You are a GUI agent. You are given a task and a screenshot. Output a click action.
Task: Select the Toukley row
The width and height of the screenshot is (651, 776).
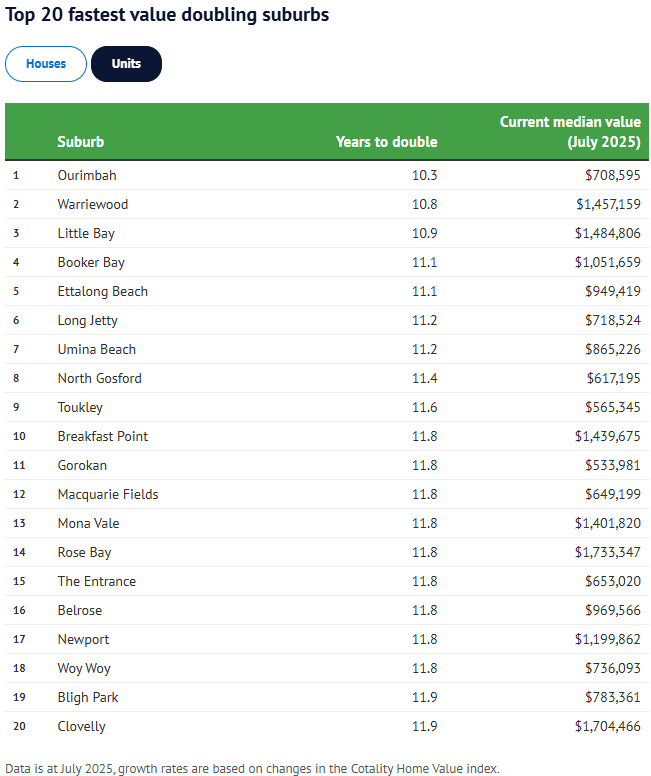point(80,407)
